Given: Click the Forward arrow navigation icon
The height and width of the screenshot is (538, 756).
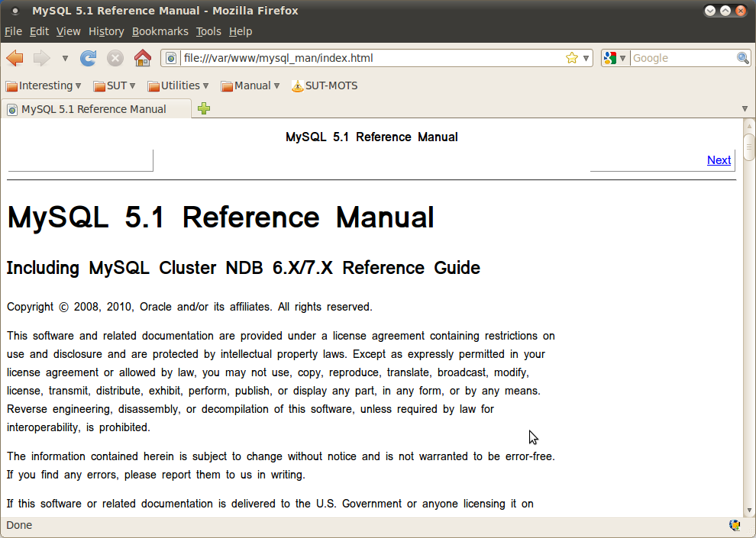Looking at the screenshot, I should 41,58.
